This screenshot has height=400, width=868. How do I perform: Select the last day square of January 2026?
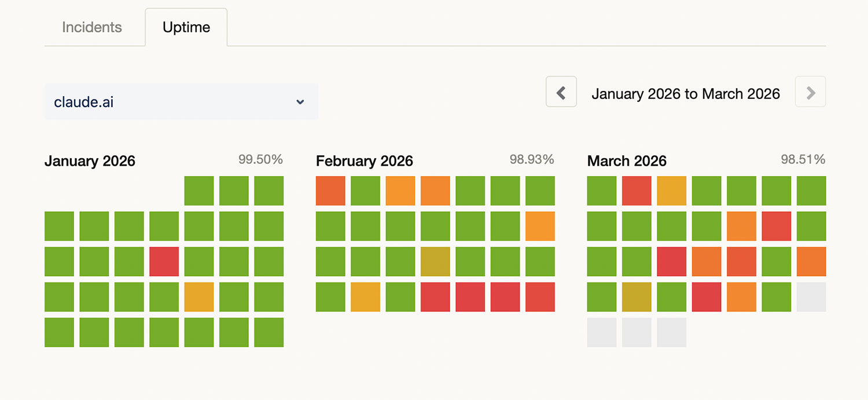tap(269, 332)
